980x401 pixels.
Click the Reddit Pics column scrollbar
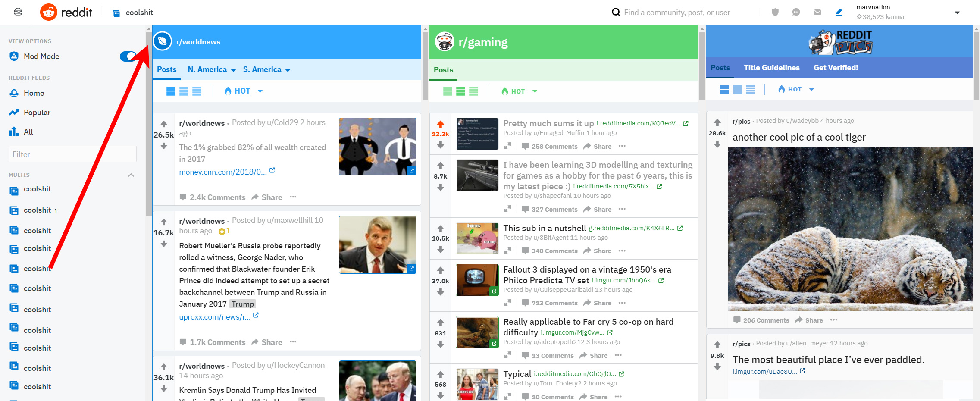tap(976, 66)
